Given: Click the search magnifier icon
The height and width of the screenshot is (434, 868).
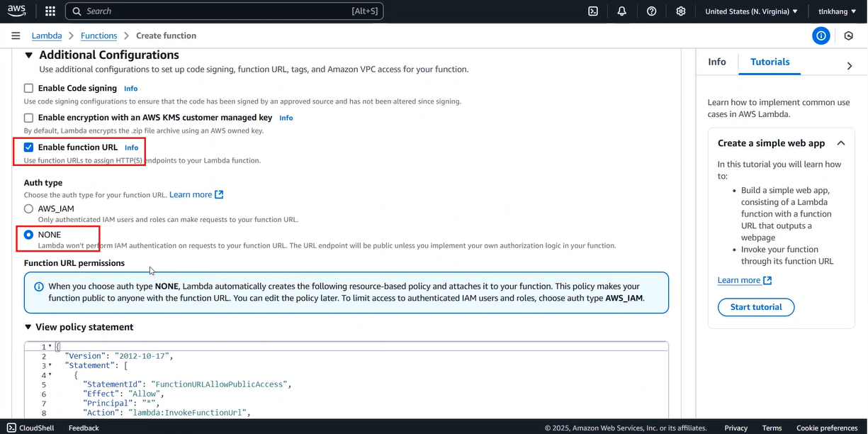Looking at the screenshot, I should click(77, 11).
